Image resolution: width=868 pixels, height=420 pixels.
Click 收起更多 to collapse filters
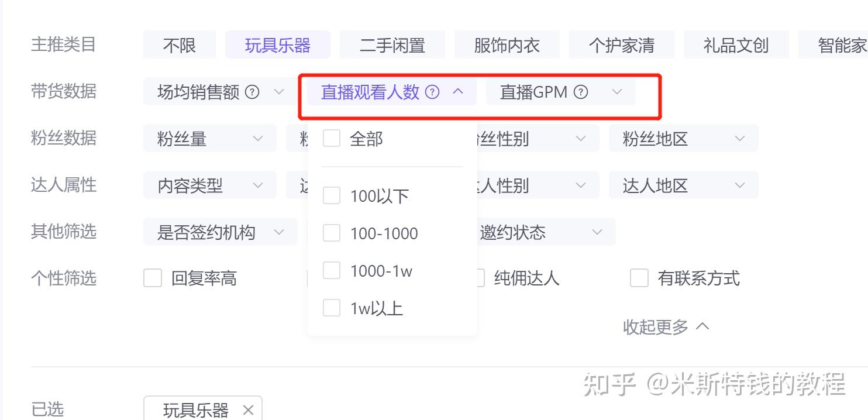coord(666,327)
